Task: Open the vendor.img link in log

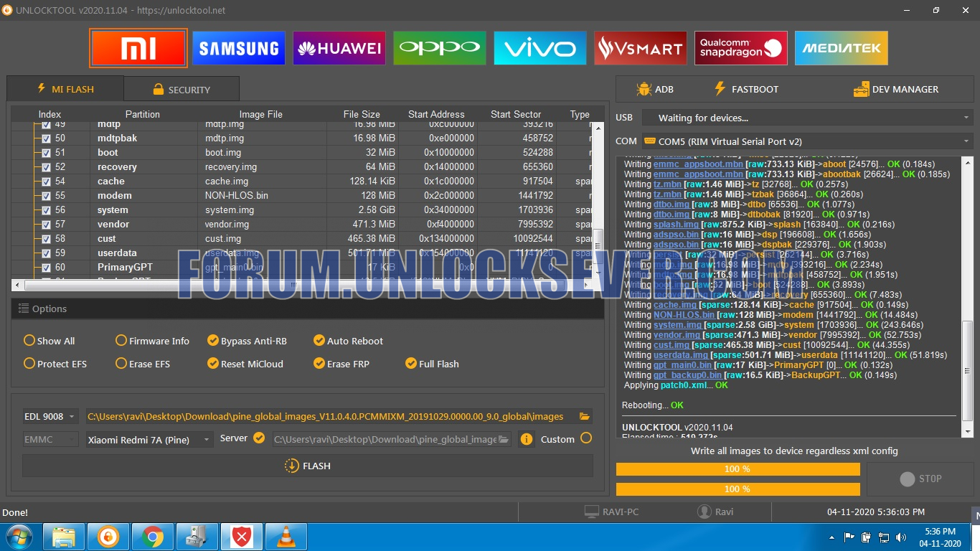Action: click(x=677, y=335)
